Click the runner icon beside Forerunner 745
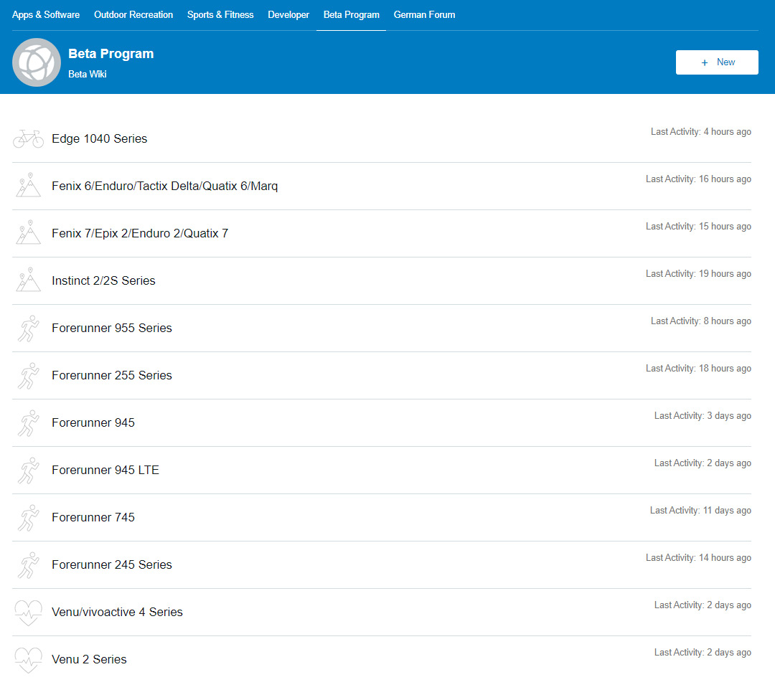This screenshot has height=700, width=775. tap(28, 519)
